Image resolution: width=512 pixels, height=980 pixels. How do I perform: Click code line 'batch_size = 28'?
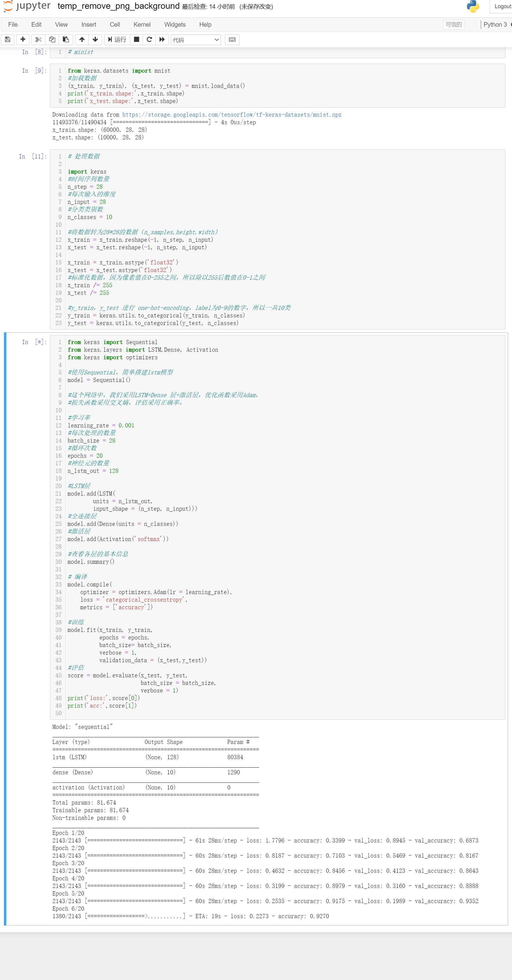pyautogui.click(x=92, y=440)
